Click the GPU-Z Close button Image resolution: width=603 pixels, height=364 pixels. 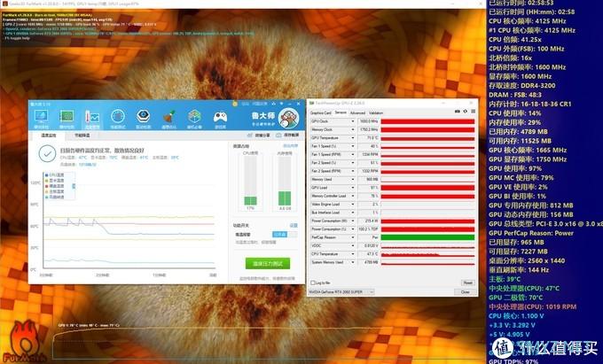click(466, 292)
